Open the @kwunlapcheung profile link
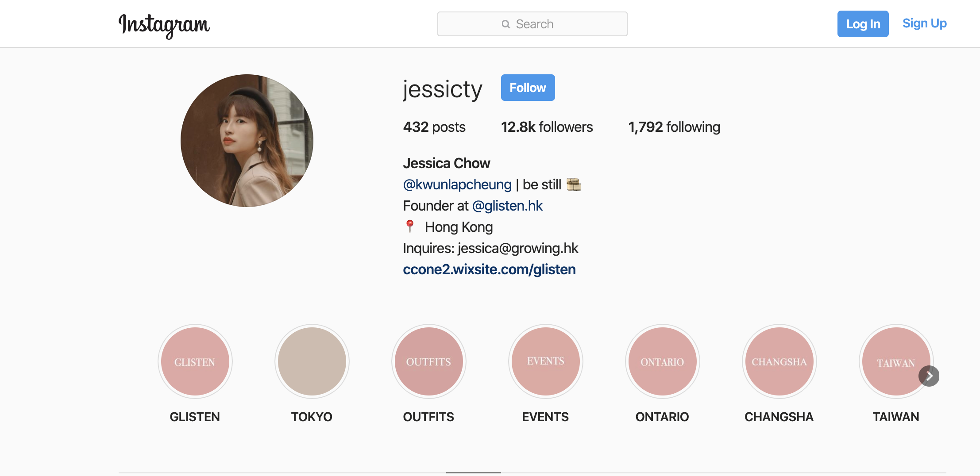Screen dimensions: 980x476 [457, 184]
